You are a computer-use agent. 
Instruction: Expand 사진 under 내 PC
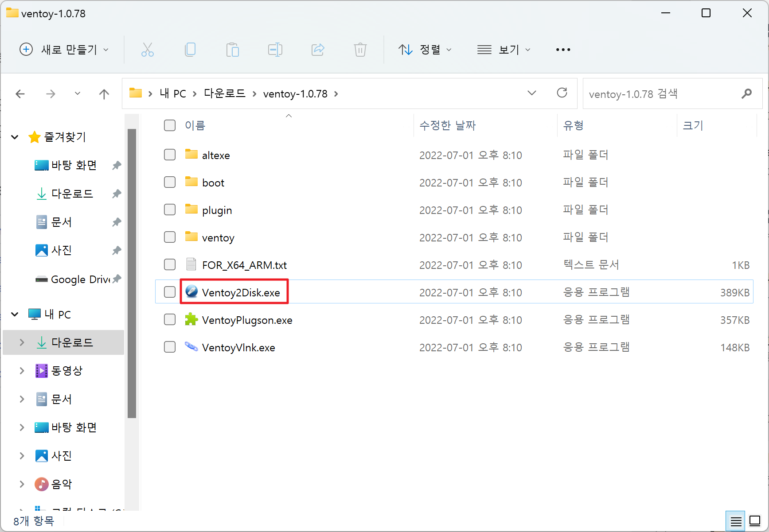click(x=22, y=456)
